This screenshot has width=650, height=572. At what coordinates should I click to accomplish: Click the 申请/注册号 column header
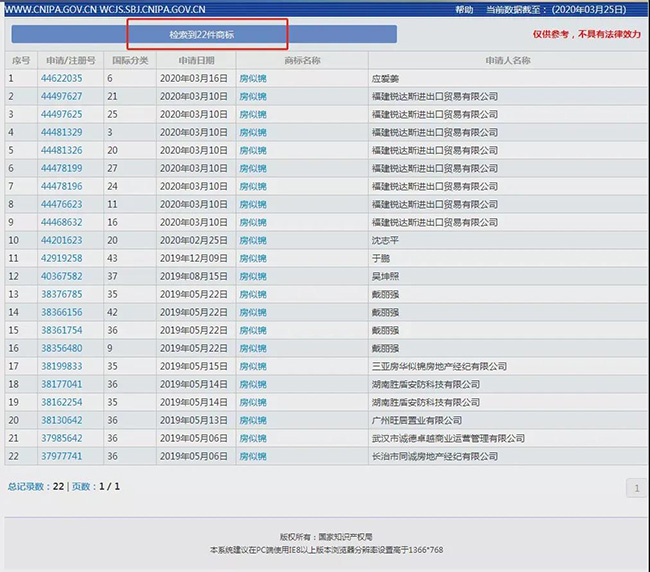coord(70,61)
